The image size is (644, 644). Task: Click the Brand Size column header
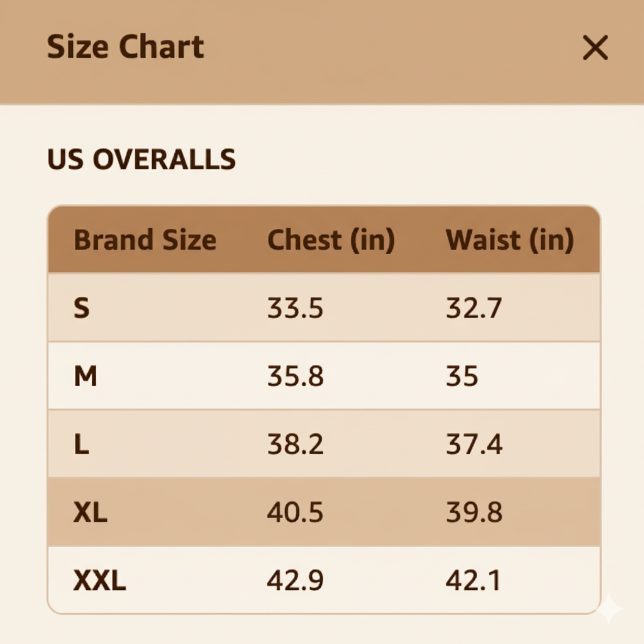click(145, 241)
